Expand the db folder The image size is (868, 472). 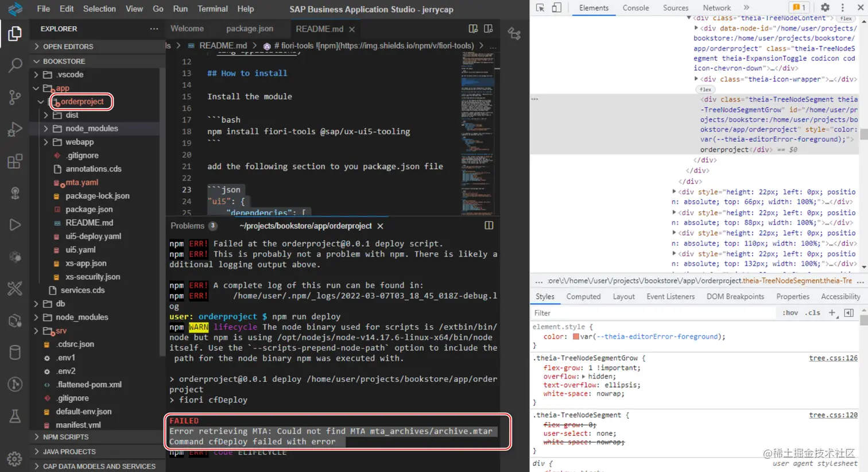click(36, 304)
